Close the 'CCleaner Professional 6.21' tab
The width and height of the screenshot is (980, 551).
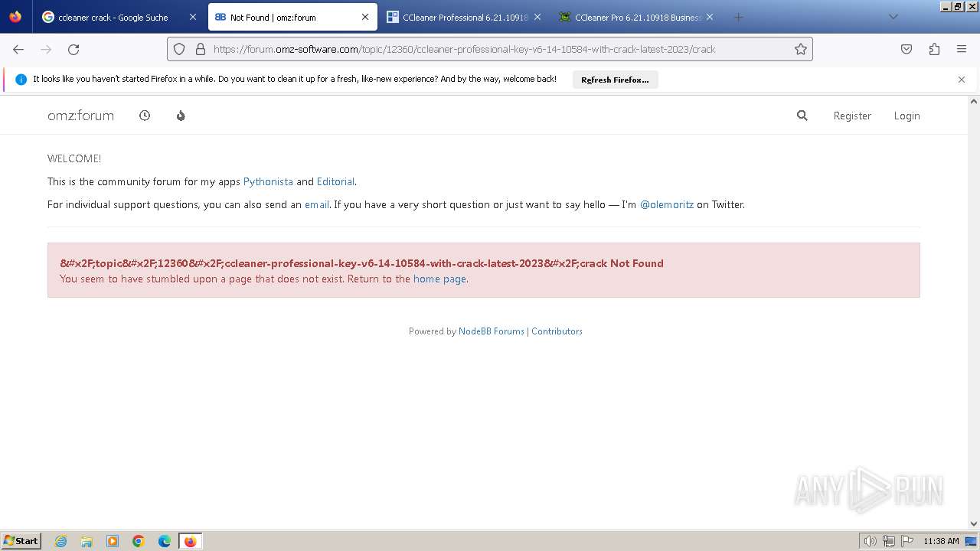pos(537,17)
